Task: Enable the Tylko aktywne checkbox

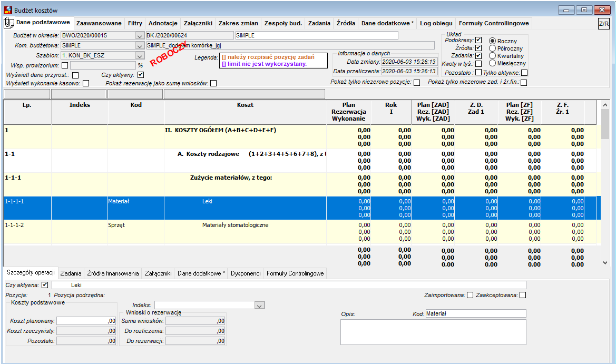Action: (x=524, y=73)
